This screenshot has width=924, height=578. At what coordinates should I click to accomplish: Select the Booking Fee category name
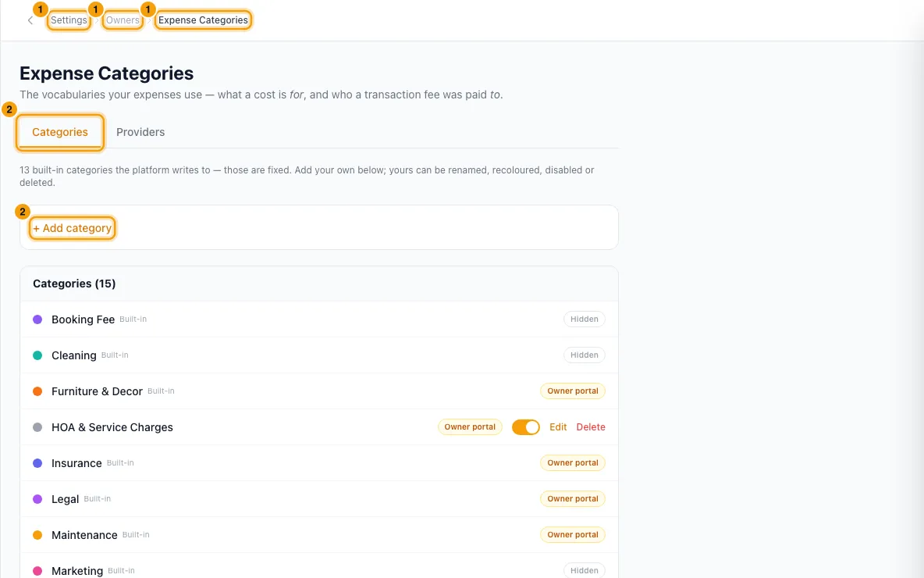point(83,319)
